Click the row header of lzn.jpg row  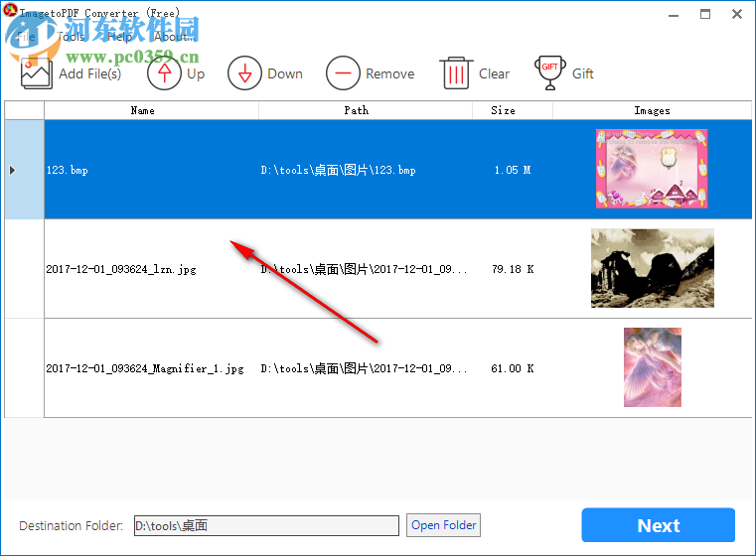click(24, 269)
